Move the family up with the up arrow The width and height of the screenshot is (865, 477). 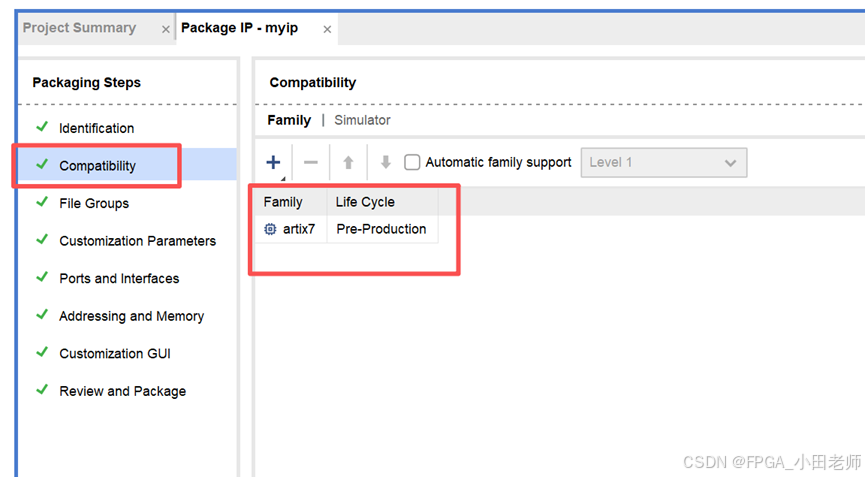[348, 162]
